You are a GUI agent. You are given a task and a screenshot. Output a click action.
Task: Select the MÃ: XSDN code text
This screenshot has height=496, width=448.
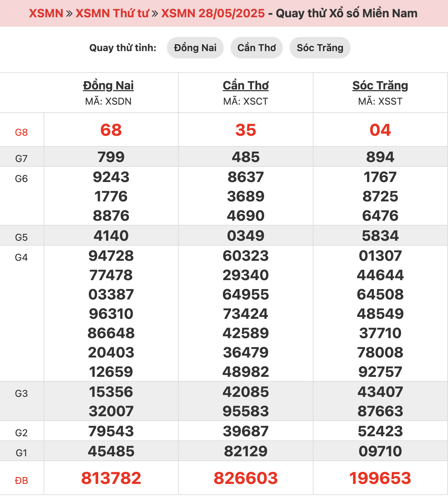point(108,101)
